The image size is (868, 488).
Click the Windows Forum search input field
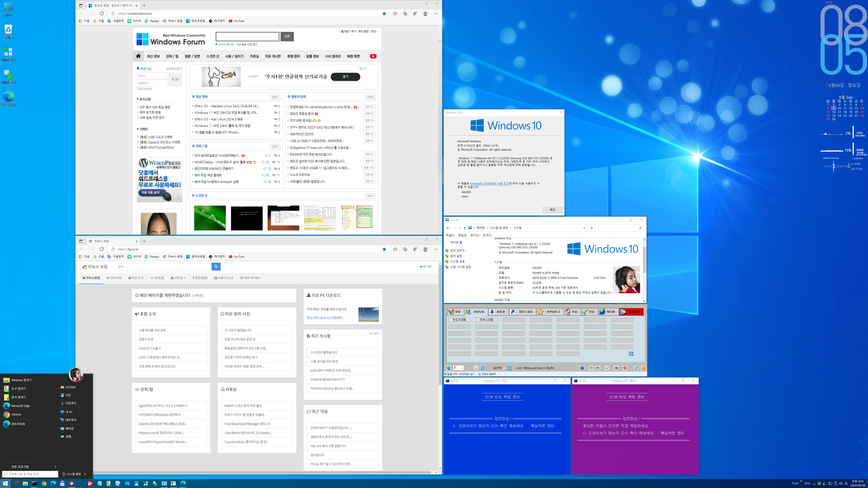click(247, 36)
